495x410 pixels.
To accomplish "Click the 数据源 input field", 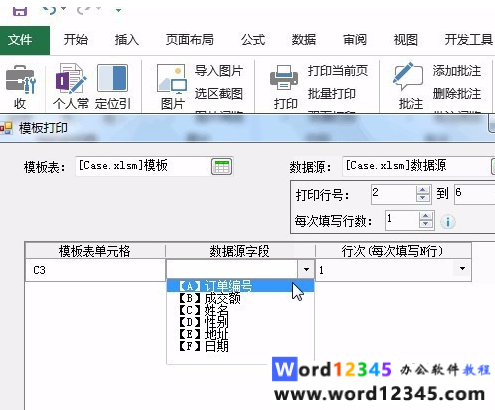I will click(x=417, y=166).
